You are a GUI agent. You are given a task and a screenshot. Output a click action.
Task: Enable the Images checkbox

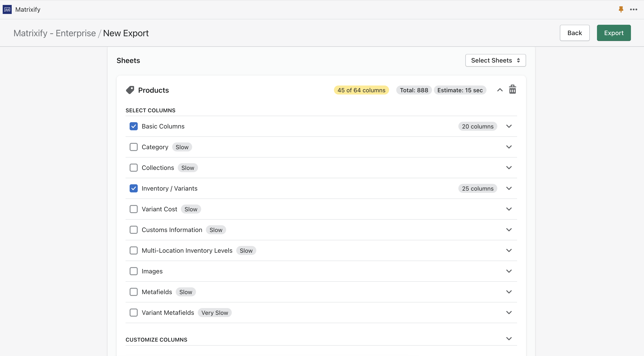(133, 271)
